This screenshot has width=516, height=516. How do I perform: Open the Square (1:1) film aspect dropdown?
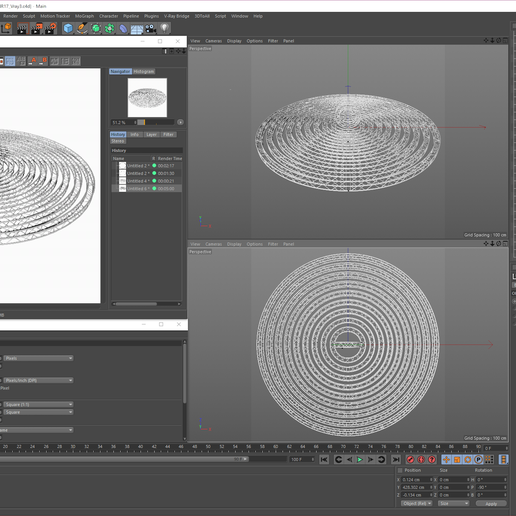(x=38, y=405)
